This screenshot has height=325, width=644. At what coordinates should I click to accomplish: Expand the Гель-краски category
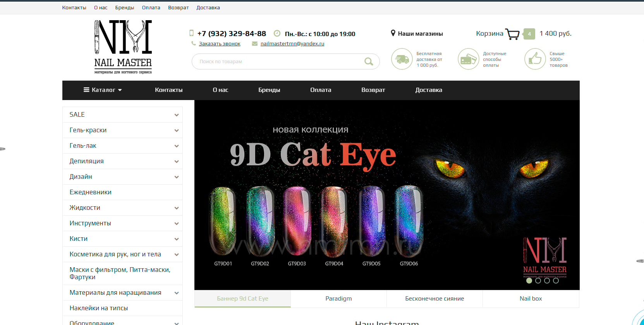point(177,130)
